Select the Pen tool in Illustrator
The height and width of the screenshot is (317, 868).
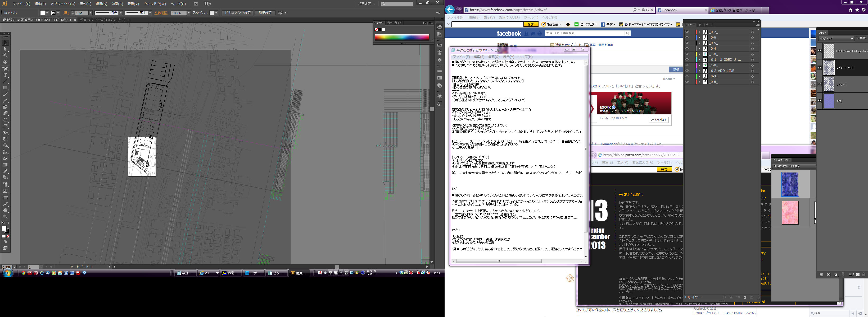coord(5,69)
